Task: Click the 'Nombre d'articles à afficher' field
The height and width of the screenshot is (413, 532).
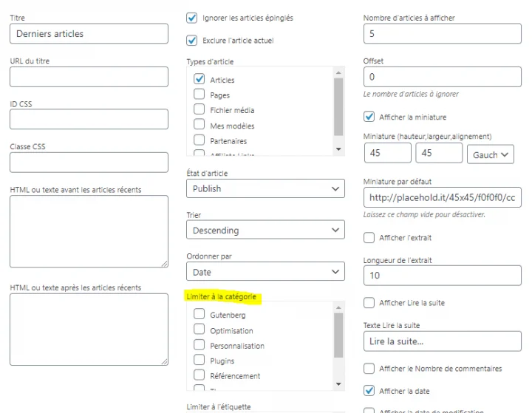Action: [443, 34]
